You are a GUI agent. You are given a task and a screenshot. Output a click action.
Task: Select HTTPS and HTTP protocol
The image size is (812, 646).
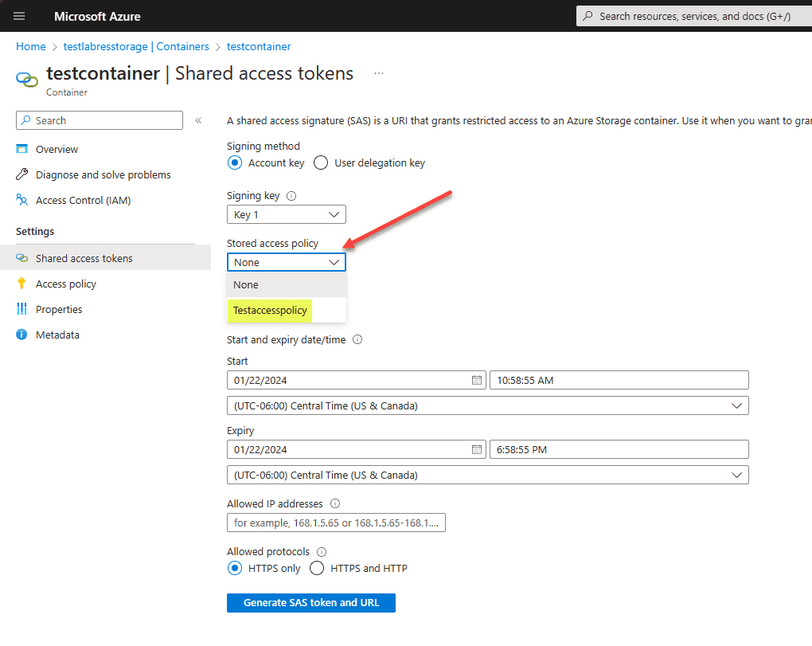coord(317,568)
